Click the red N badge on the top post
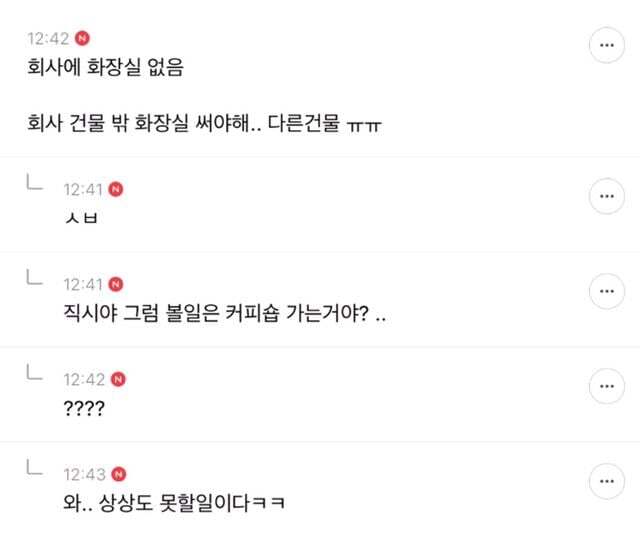 [83, 38]
